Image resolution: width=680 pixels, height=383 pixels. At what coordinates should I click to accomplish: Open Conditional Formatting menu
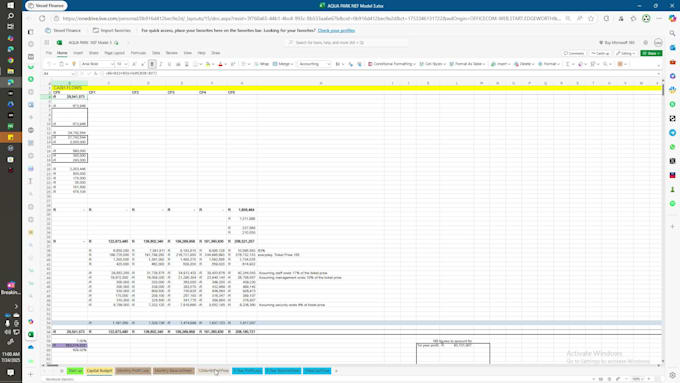[x=392, y=64]
